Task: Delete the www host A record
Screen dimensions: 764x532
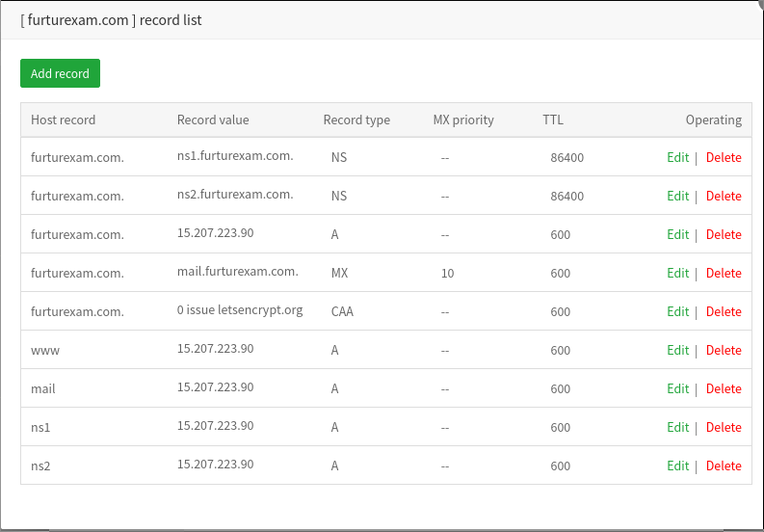Action: [x=724, y=350]
